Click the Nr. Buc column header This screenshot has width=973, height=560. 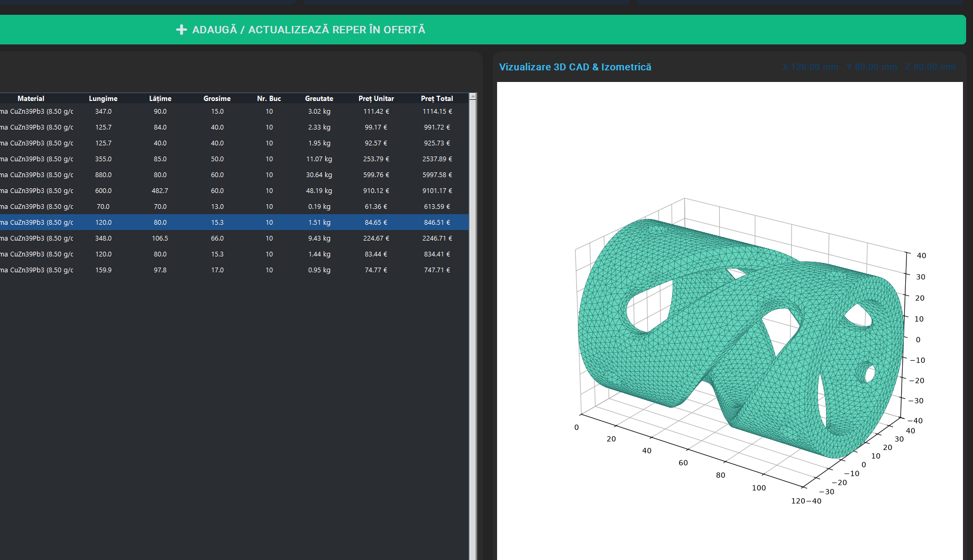click(269, 98)
